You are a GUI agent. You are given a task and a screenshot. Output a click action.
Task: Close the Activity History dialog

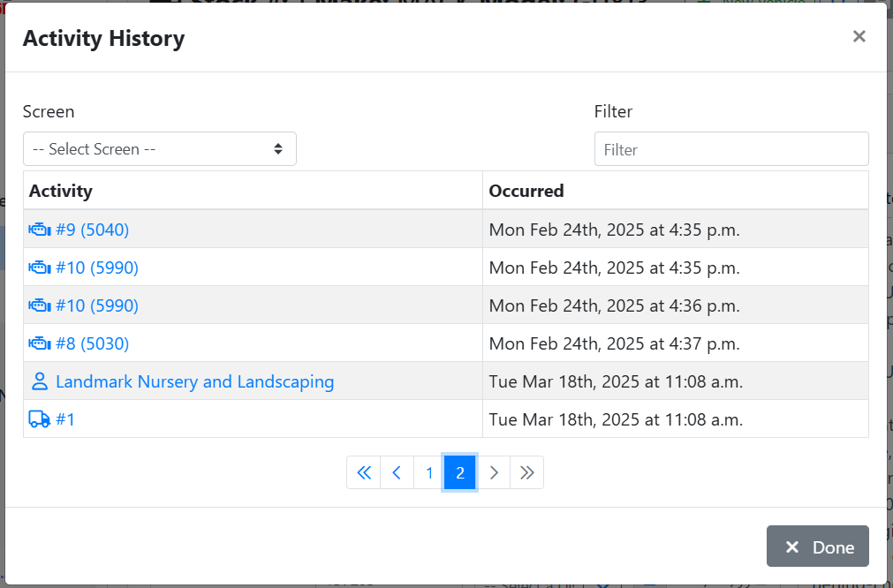[859, 36]
